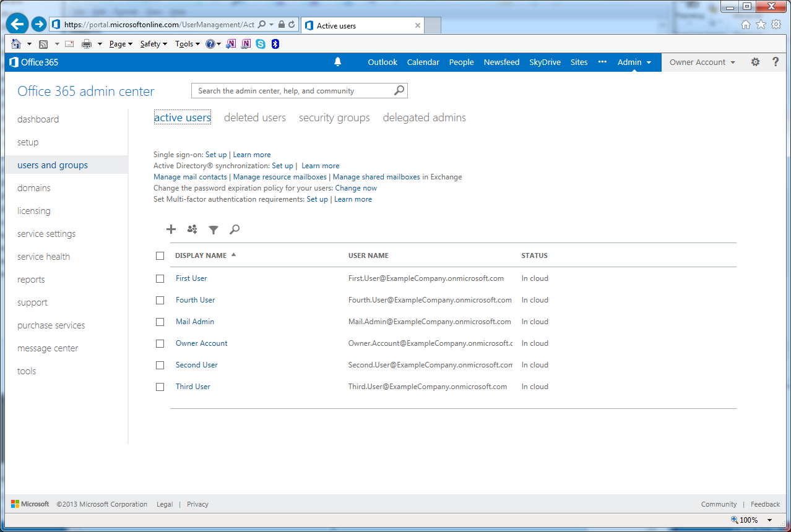This screenshot has width=791, height=532.
Task: Open the browser zoom level dropdown
Action: [769, 520]
